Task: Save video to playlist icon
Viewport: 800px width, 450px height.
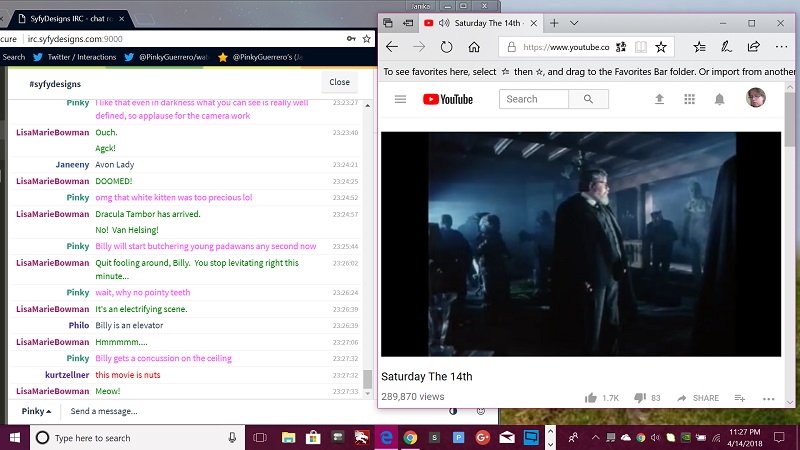Action: (x=740, y=398)
